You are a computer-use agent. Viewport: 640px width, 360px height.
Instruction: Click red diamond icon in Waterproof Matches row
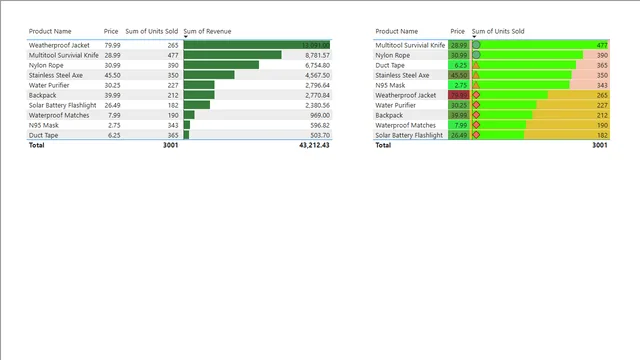coord(476,125)
